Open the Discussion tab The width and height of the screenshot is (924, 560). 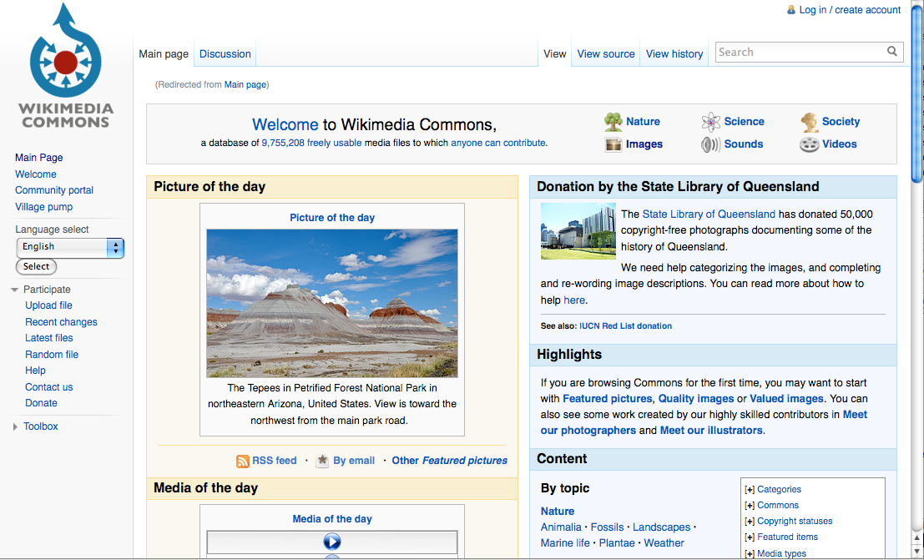(x=225, y=53)
